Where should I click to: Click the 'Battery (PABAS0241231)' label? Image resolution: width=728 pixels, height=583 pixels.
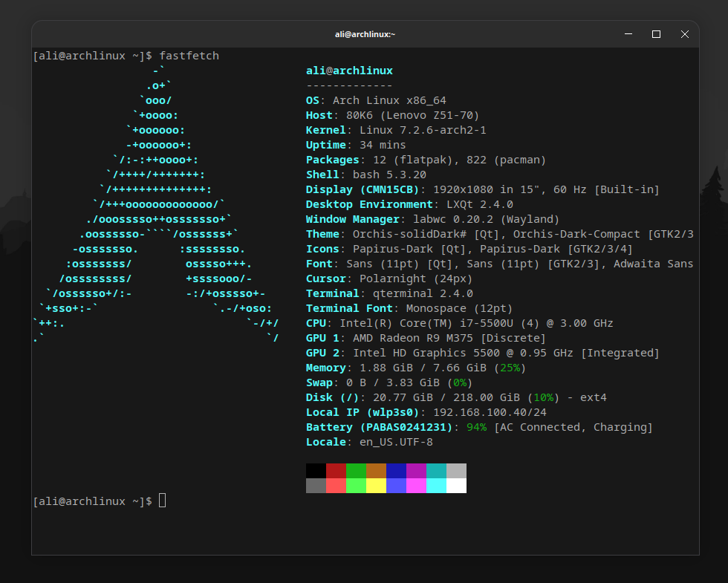(x=380, y=427)
